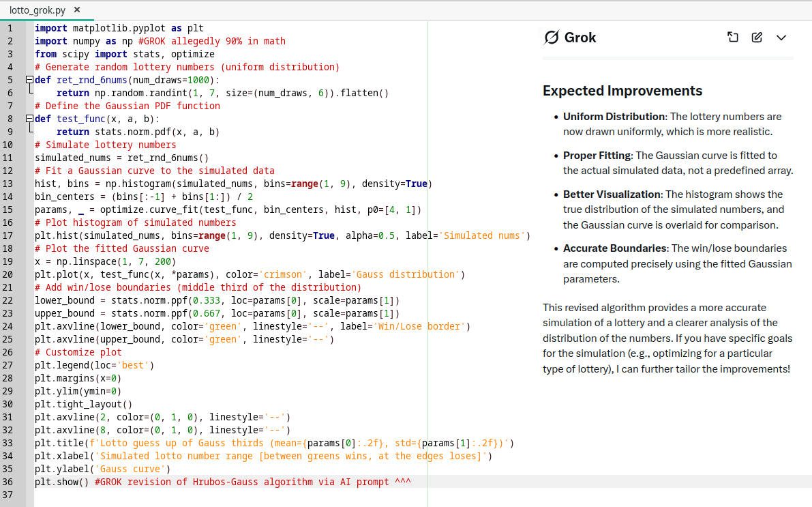Collapse the ret_rnd_6nums function fold marker
The image size is (812, 507).
click(29, 80)
